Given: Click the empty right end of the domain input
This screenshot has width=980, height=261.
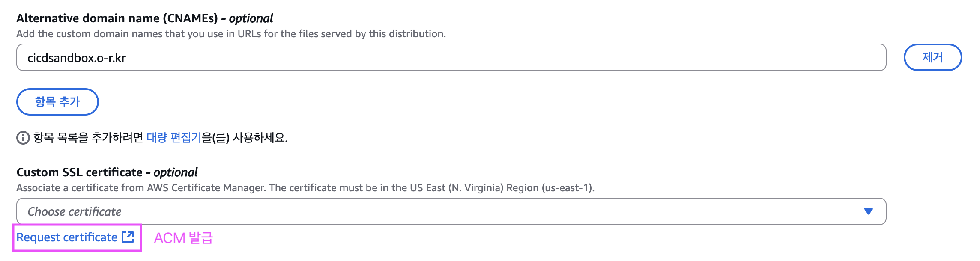Looking at the screenshot, I should [x=814, y=58].
